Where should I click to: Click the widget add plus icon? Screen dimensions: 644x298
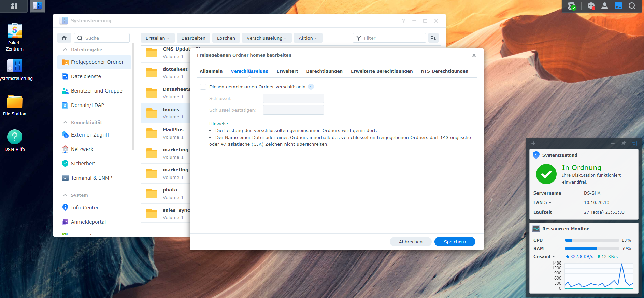(533, 143)
